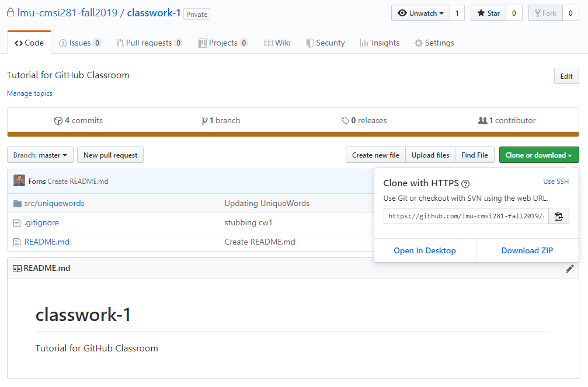Open the Branch: master dropdown
588x387 pixels.
[x=40, y=155]
